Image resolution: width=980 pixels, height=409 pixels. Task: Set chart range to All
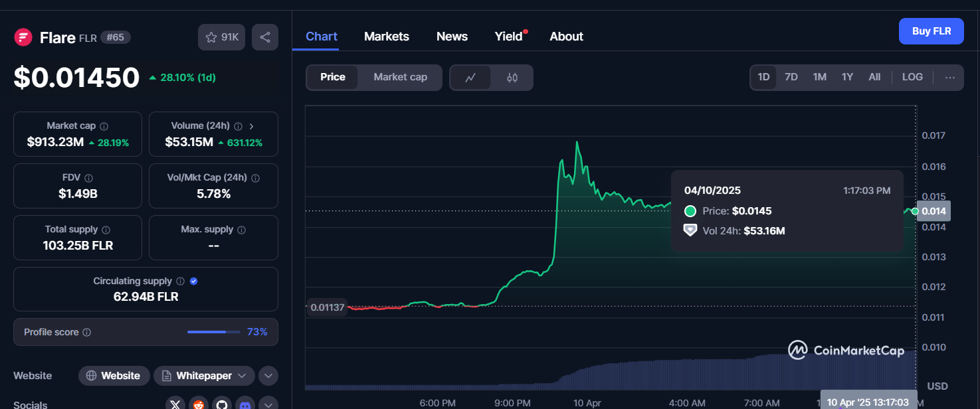point(874,78)
